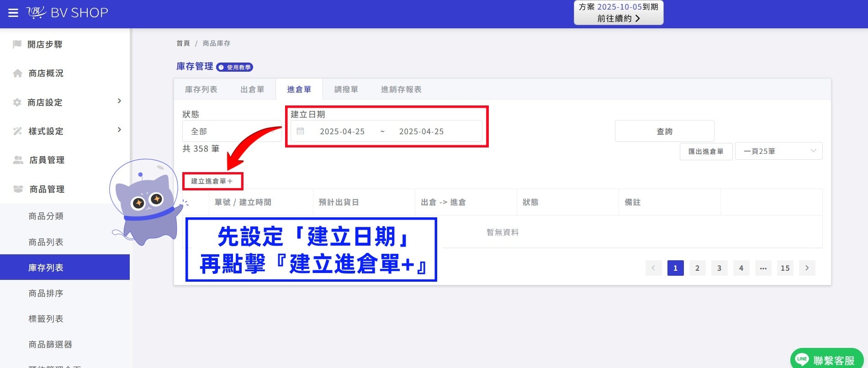868x368 pixels.
Task: Click the 前往續約 renewal link
Action: click(x=619, y=18)
